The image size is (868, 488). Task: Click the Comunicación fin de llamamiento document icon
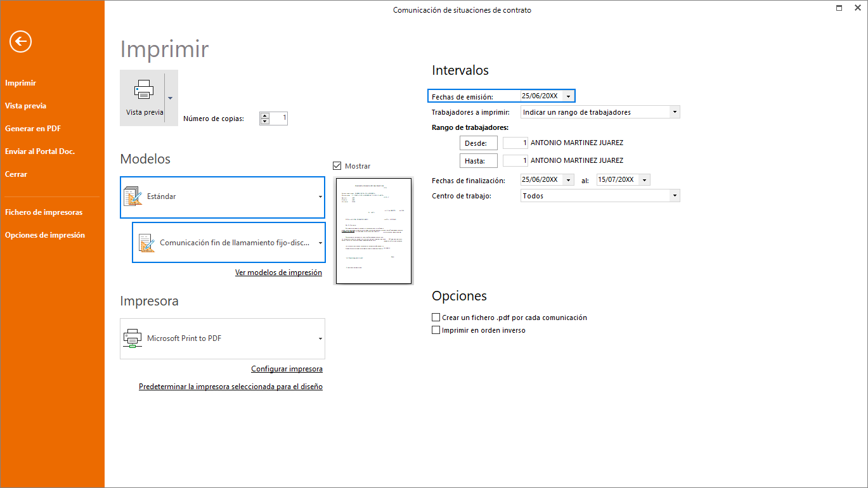(146, 242)
